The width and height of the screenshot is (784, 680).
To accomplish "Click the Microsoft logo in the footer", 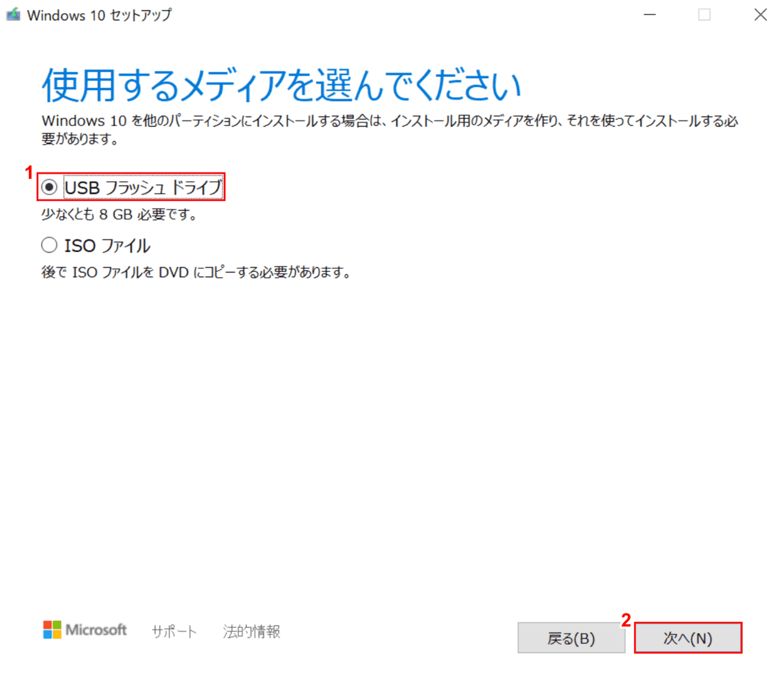I will click(x=85, y=630).
